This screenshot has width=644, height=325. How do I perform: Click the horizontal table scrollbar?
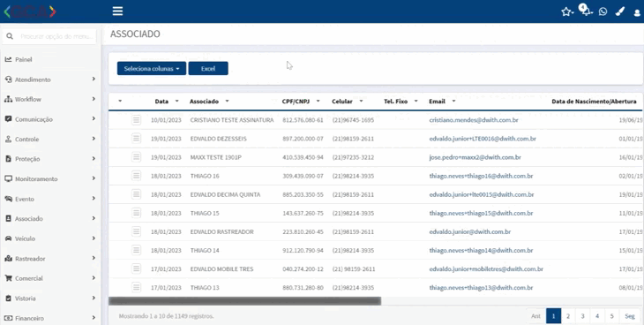click(x=244, y=301)
